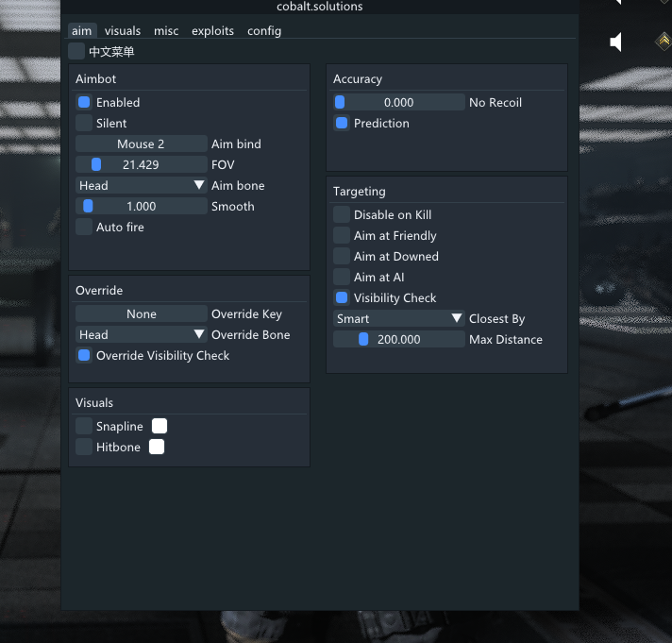Check the Aim at Downed option
The height and width of the screenshot is (643, 672).
pyautogui.click(x=342, y=256)
